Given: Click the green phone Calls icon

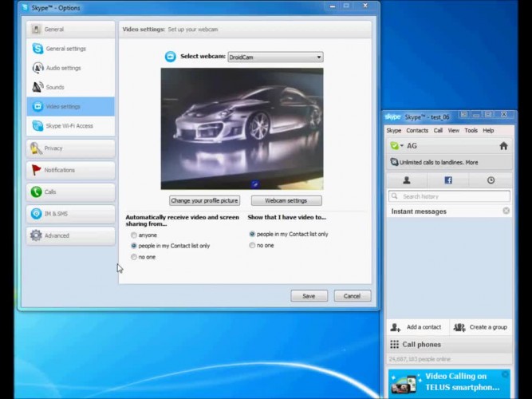Looking at the screenshot, I should (36, 192).
